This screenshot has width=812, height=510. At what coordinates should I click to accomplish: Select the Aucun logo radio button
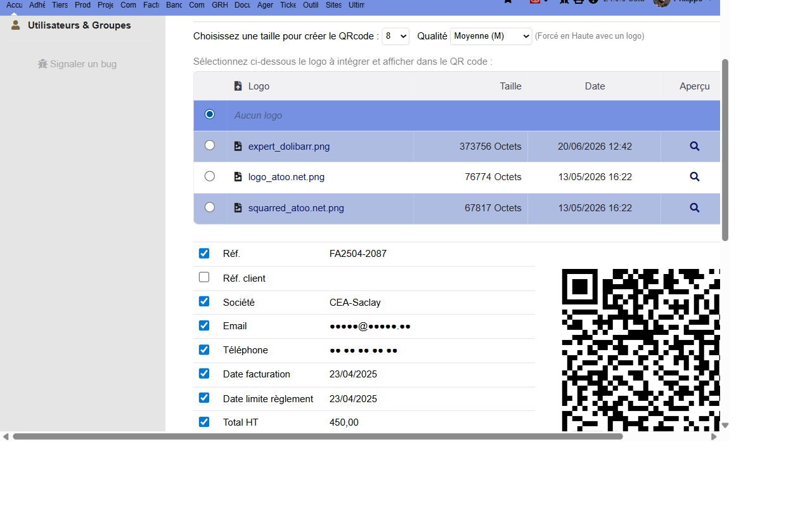click(210, 114)
